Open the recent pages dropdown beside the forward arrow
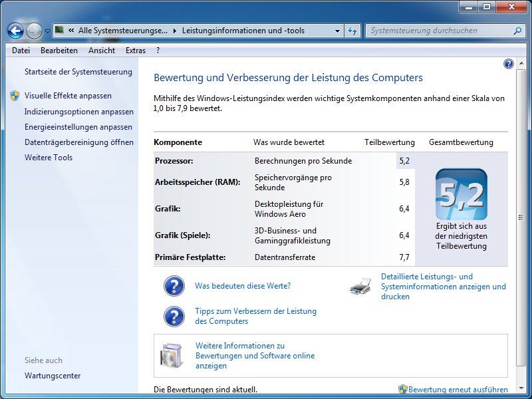The width and height of the screenshot is (532, 399). click(47, 31)
